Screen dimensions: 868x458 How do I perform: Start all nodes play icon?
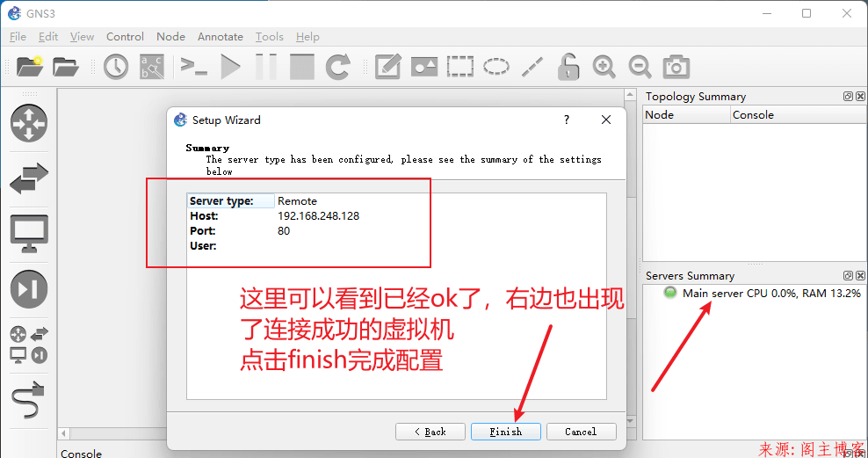(230, 67)
